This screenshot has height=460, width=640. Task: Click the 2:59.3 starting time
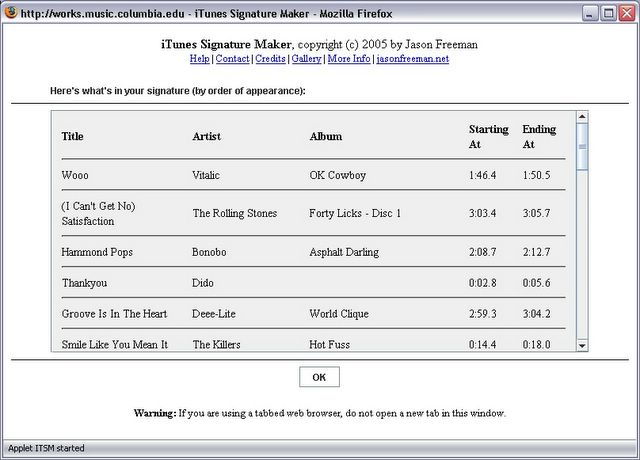coord(482,314)
